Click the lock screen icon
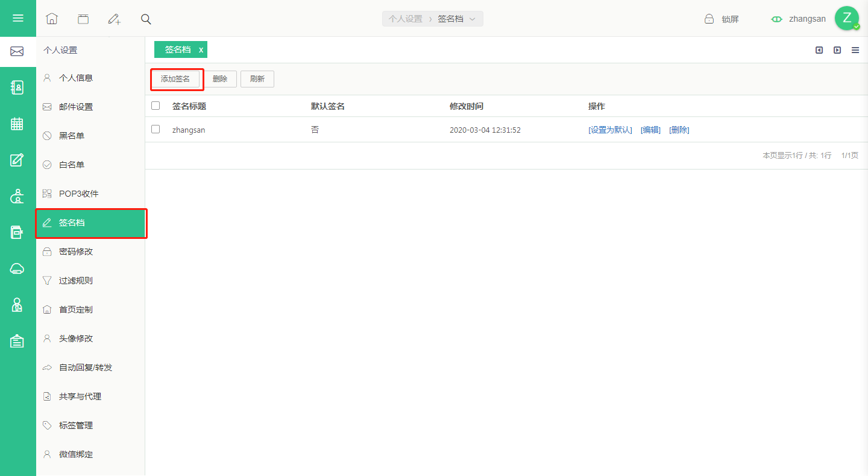This screenshot has width=868, height=476. (x=709, y=19)
